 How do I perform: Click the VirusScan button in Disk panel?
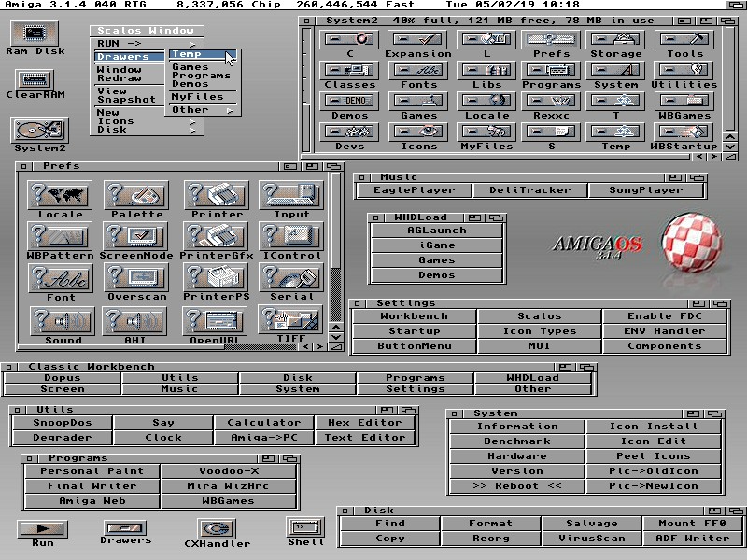591,539
